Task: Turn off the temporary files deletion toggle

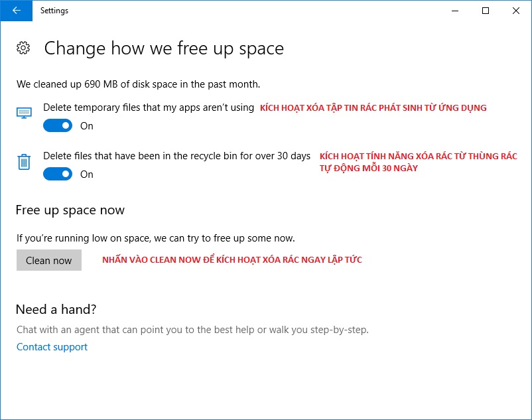Action: (57, 125)
